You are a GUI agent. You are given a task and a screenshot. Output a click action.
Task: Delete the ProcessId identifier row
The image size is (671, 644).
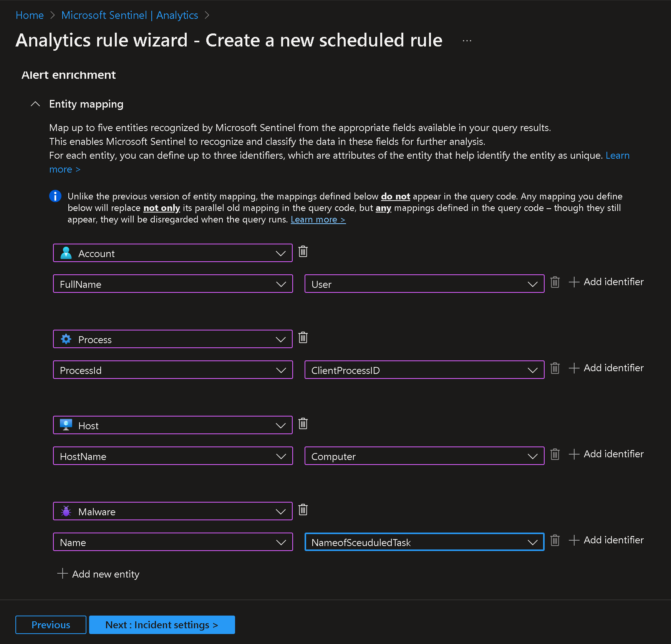coord(555,368)
